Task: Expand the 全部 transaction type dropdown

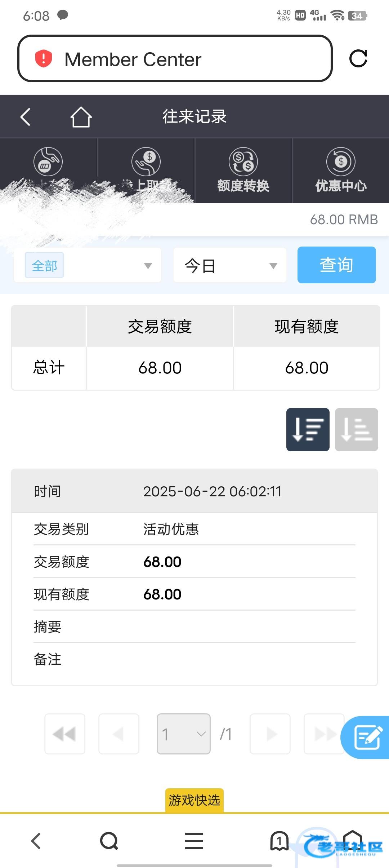Action: [88, 266]
